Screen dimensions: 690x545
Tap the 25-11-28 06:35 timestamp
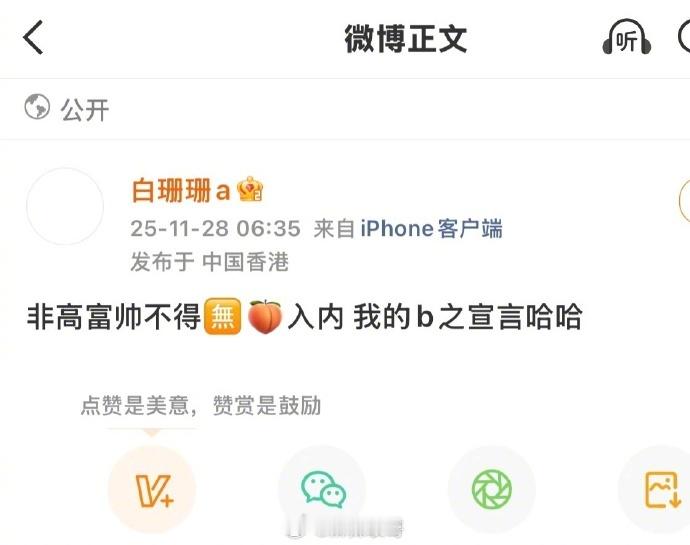(216, 228)
